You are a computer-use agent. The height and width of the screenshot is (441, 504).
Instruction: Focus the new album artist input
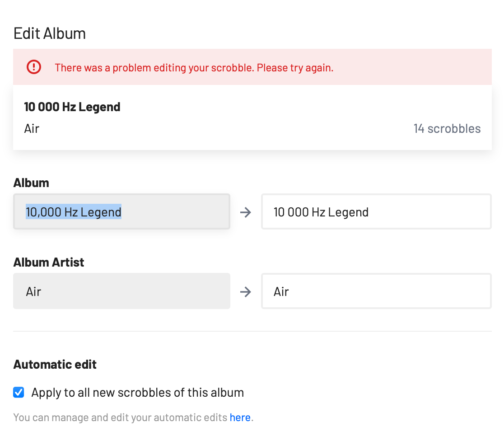tap(376, 291)
